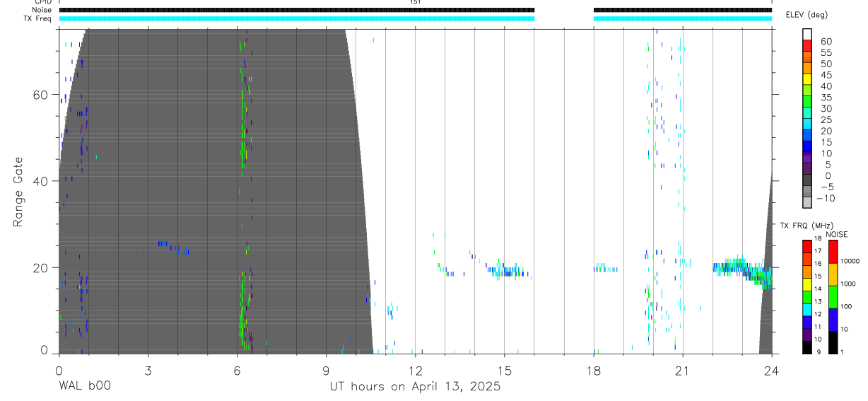The height and width of the screenshot is (401, 868).
Task: Click the Range Gate tick label 20
Action: coord(40,267)
